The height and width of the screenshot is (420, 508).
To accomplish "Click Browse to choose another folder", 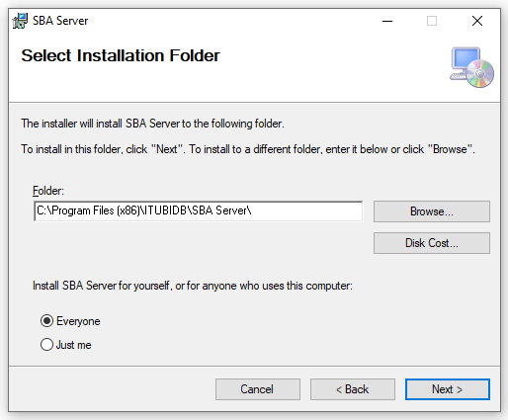I will [x=432, y=211].
